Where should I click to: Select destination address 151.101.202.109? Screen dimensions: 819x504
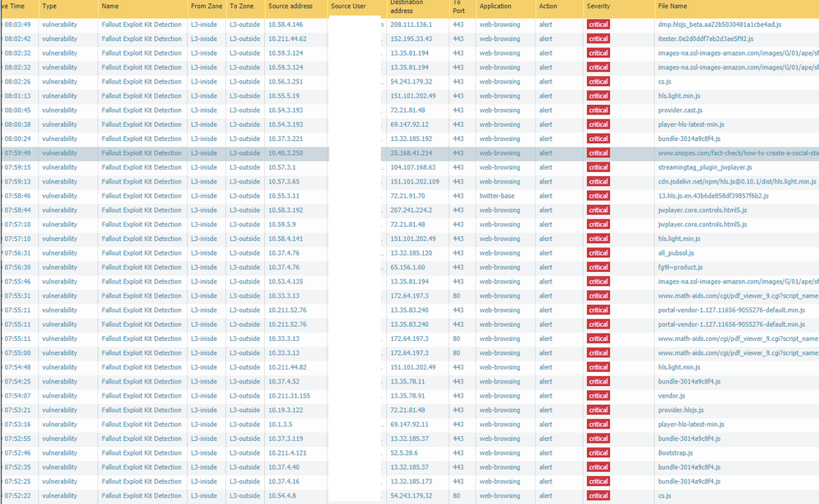(415, 182)
